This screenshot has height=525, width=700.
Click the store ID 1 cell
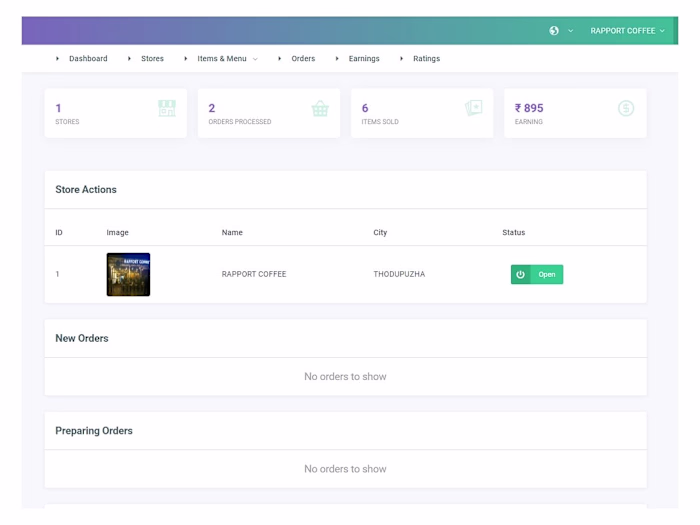(57, 274)
